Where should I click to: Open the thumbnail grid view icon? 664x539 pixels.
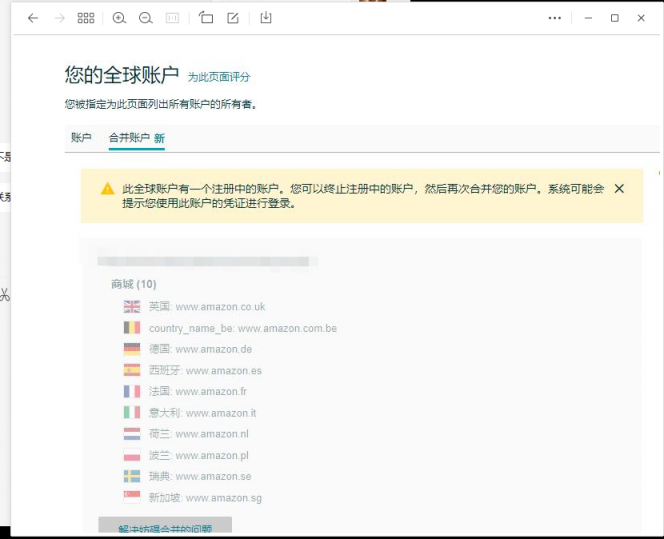pyautogui.click(x=86, y=18)
